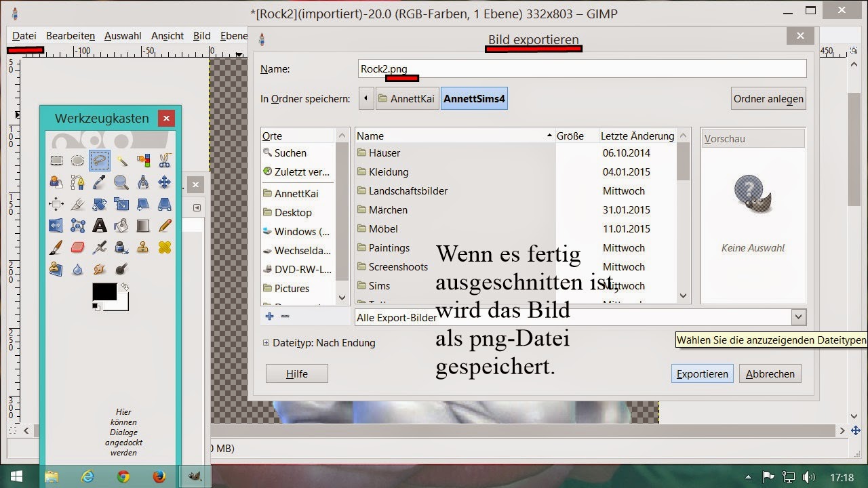Select the Flip tool

[x=56, y=226]
